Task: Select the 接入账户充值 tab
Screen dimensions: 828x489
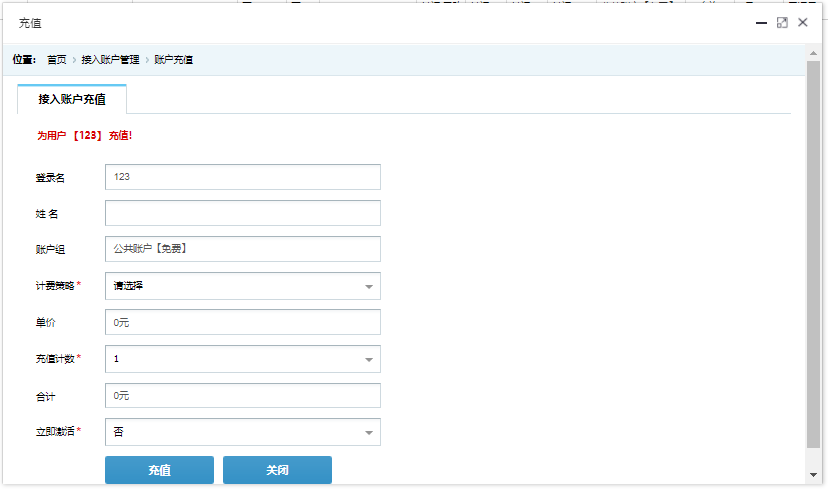Action: 72,99
